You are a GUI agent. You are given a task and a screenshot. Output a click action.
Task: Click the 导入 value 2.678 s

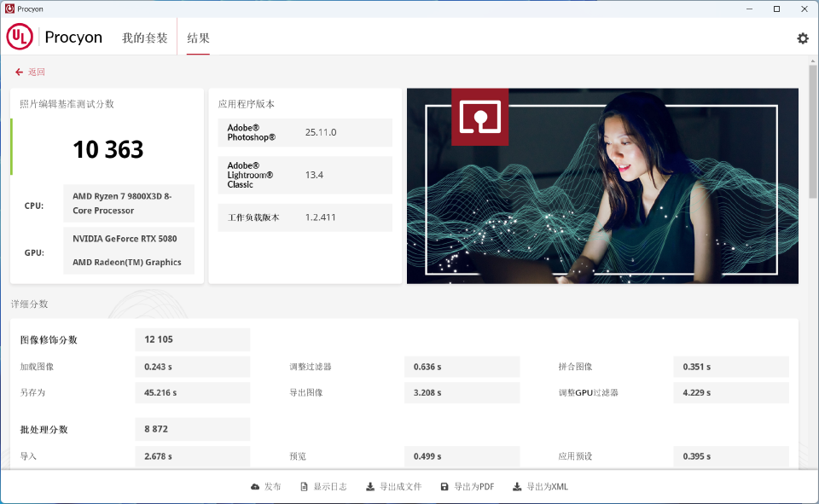coord(193,456)
